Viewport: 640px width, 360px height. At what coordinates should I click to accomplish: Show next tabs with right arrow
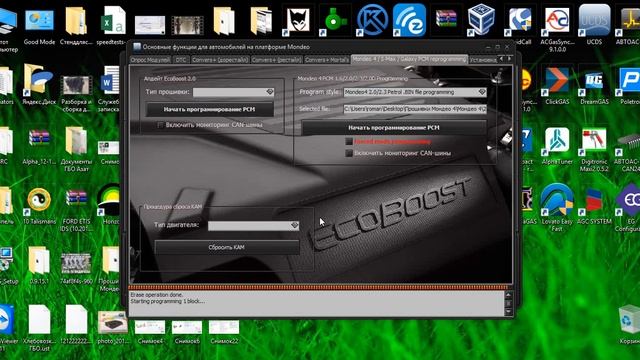(509, 59)
